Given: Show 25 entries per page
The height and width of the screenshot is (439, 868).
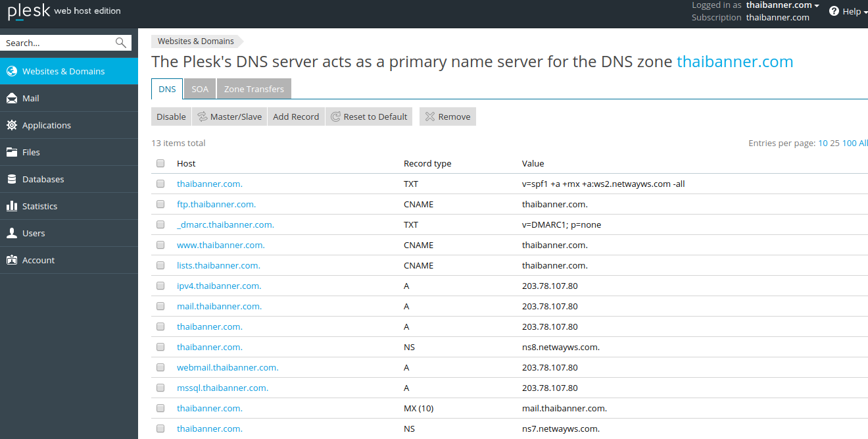Looking at the screenshot, I should pos(834,143).
